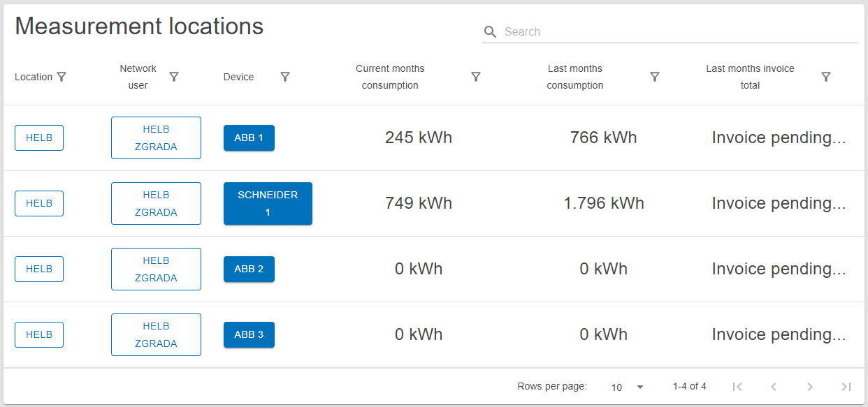Open the ABB 1 device
Image resolution: width=868 pixels, height=407 pixels.
pos(249,138)
